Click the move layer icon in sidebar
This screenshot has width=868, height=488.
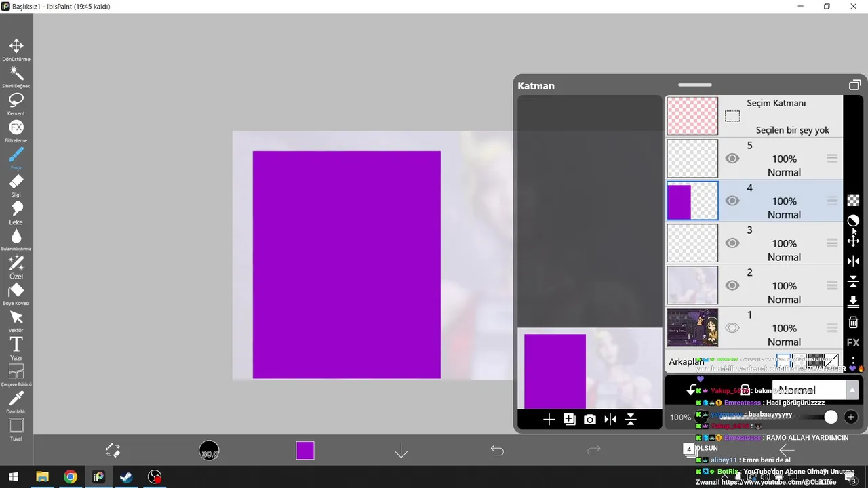(853, 241)
